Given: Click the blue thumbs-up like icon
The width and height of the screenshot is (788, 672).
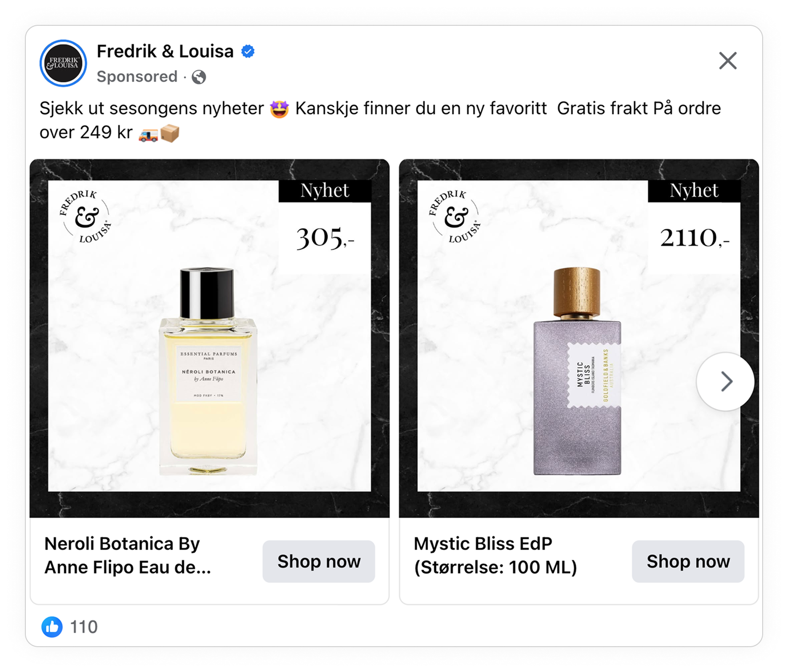Looking at the screenshot, I should pos(52,627).
